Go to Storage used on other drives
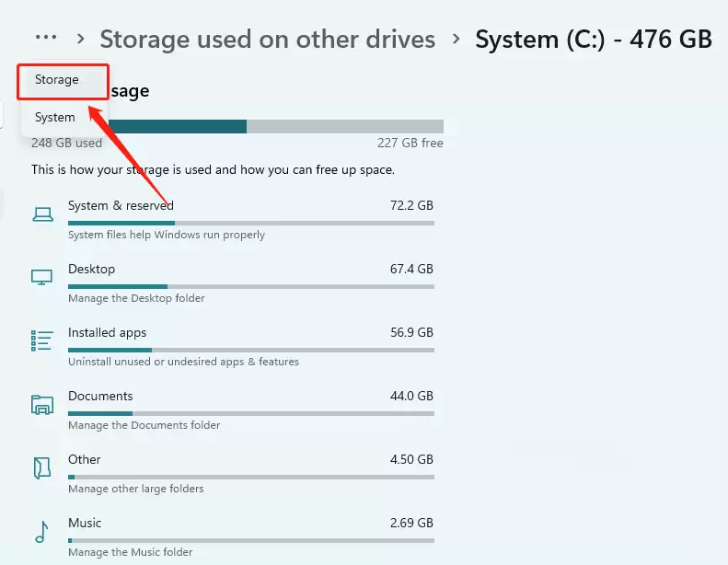Viewport: 728px width, 565px height. coord(268,39)
